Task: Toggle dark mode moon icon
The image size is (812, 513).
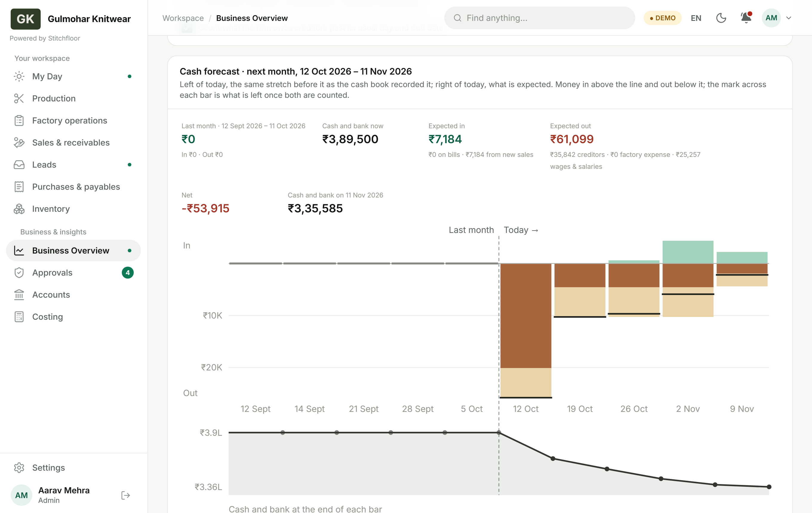Action: pos(721,18)
